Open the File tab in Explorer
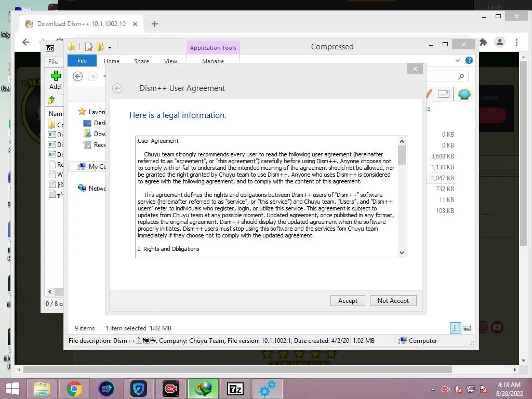The height and width of the screenshot is (399, 532). (x=82, y=61)
